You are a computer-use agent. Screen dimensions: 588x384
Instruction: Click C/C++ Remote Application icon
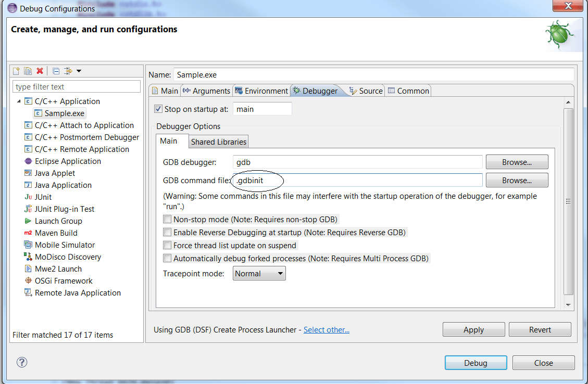coord(28,149)
